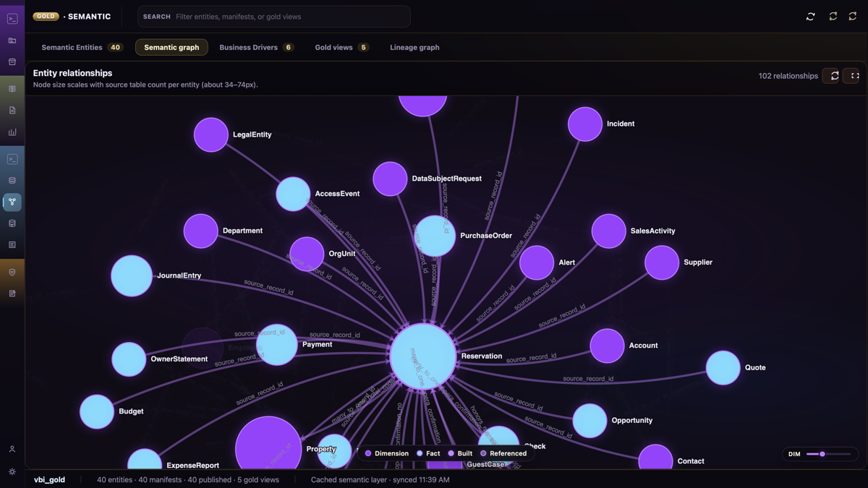
Task: Select the OrgUnit node
Action: click(x=307, y=254)
